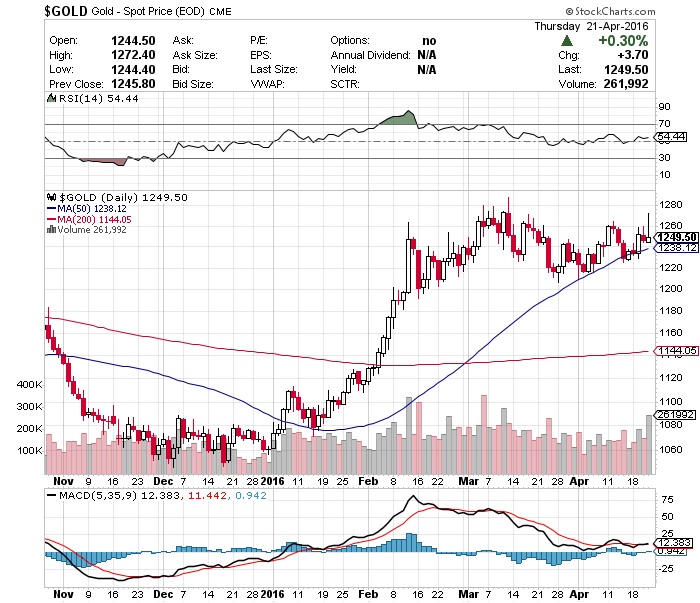Click the 'Bid Size:' label
Image resolution: width=700 pixels, height=603 pixels.
point(193,84)
